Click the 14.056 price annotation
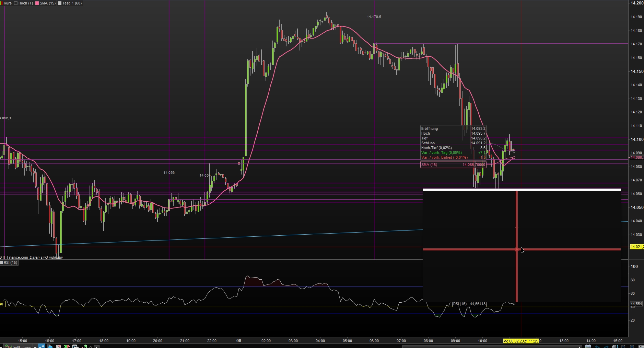Viewport: 644px width, 348px height. click(169, 172)
